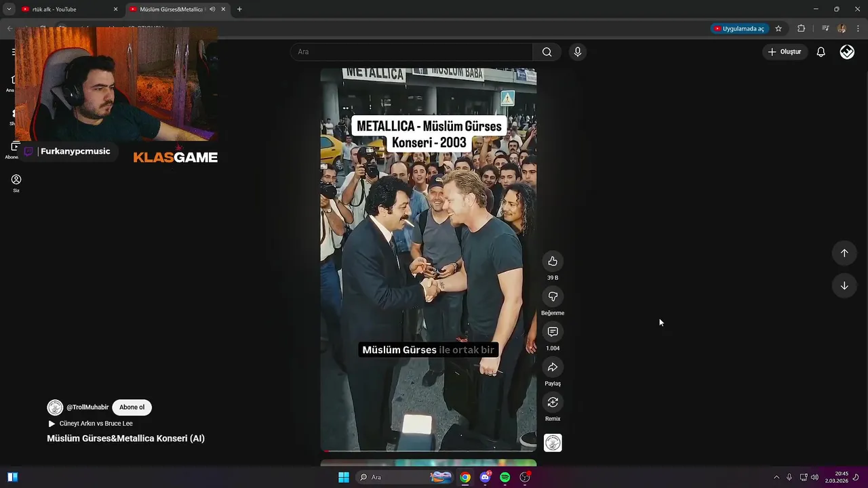Open the Widgets icon at taskbar left
This screenshot has width=868, height=488.
click(12, 477)
